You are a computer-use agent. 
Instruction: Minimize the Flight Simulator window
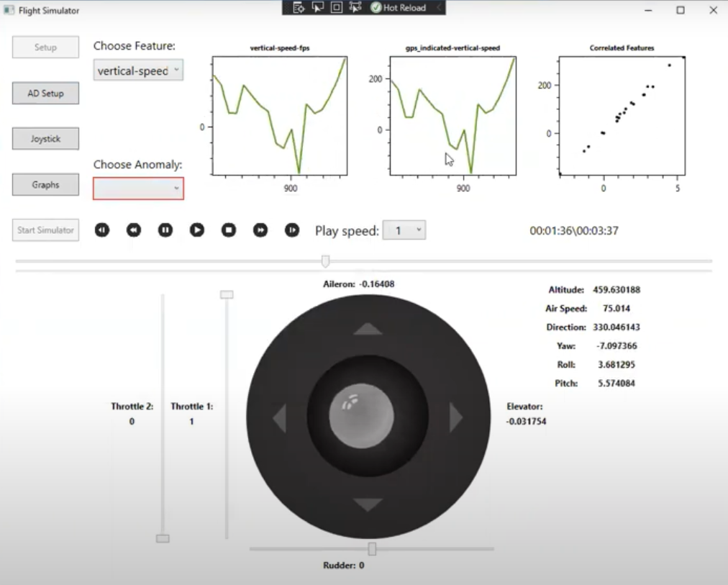(x=649, y=10)
